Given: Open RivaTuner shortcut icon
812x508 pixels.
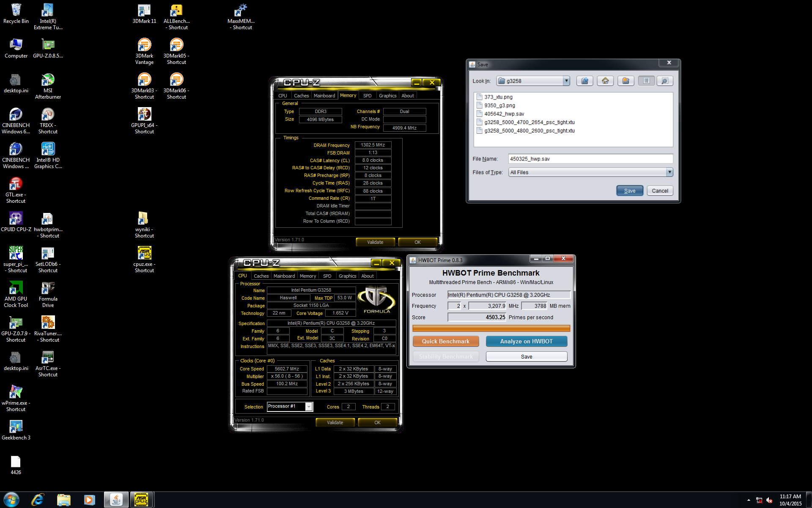Looking at the screenshot, I should coord(48,329).
